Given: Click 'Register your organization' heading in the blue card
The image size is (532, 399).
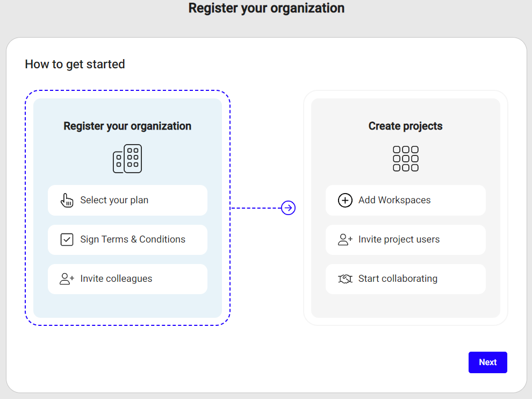Looking at the screenshot, I should [x=127, y=126].
